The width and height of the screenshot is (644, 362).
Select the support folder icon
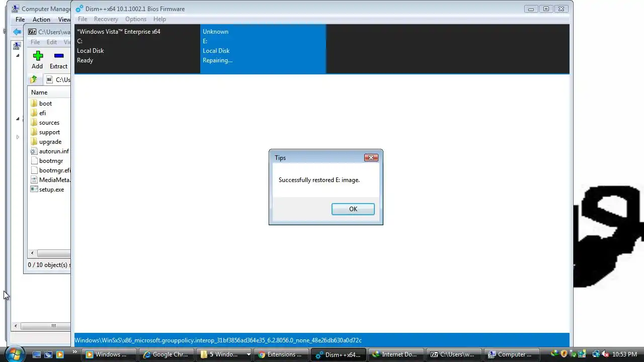(34, 132)
